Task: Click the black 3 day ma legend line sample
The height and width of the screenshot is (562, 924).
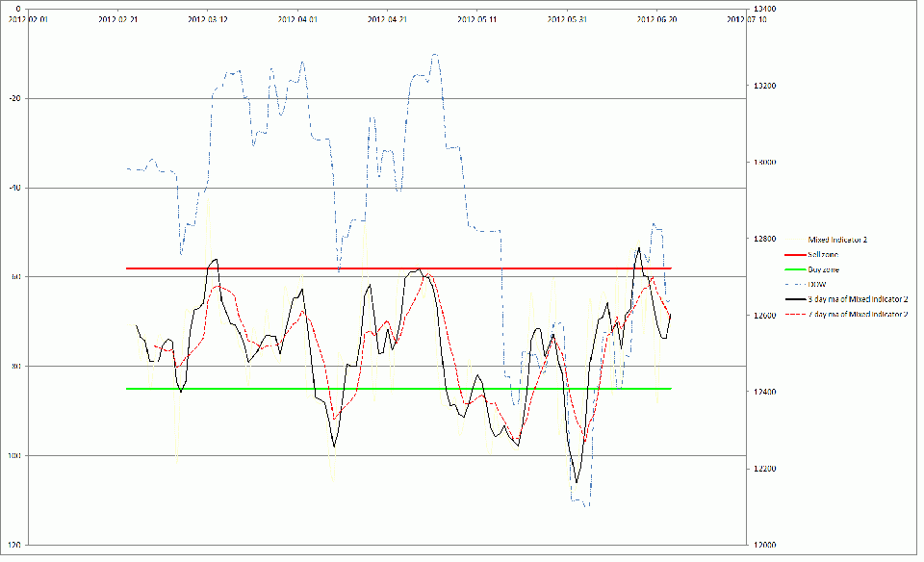Action: click(796, 299)
